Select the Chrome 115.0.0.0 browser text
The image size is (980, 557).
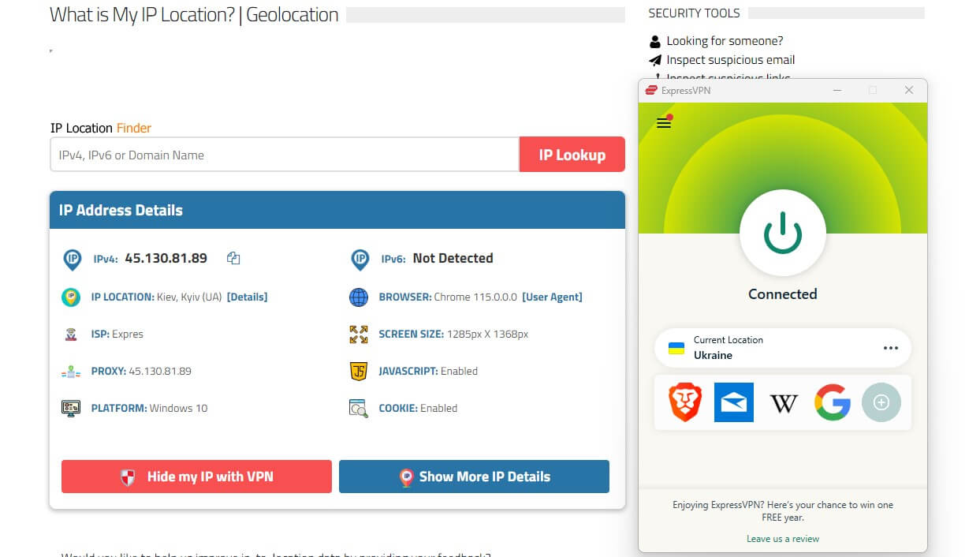pos(475,297)
